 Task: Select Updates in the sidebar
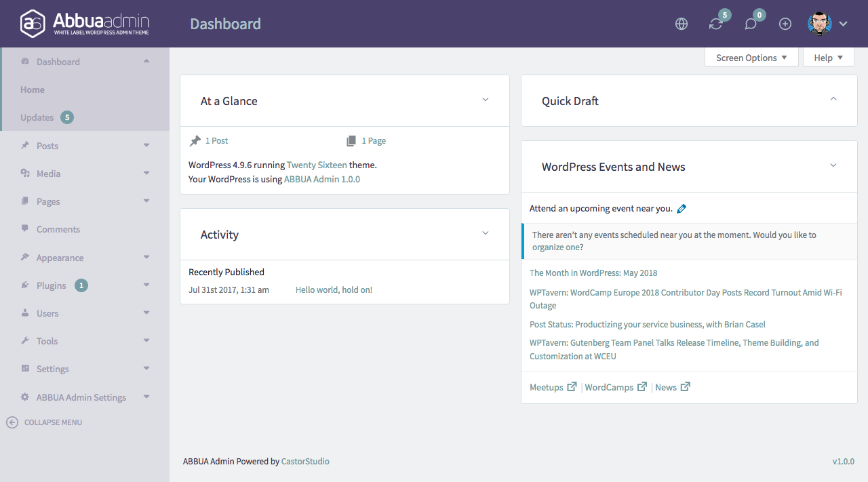(37, 117)
